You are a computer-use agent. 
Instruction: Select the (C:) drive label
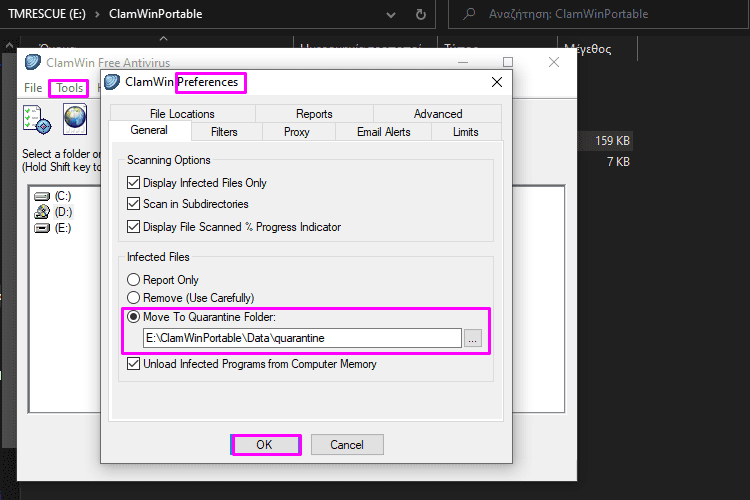63,196
